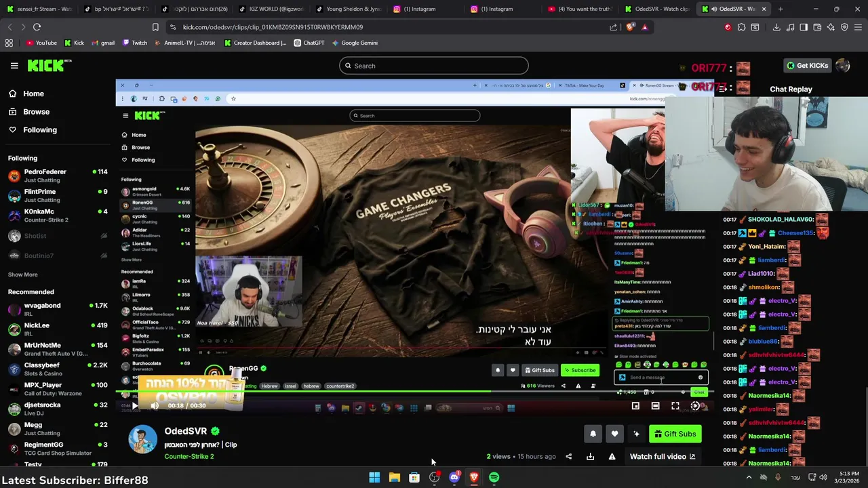Toggle theater mode on the player
Viewport: 868px width, 488px height.
[655, 406]
